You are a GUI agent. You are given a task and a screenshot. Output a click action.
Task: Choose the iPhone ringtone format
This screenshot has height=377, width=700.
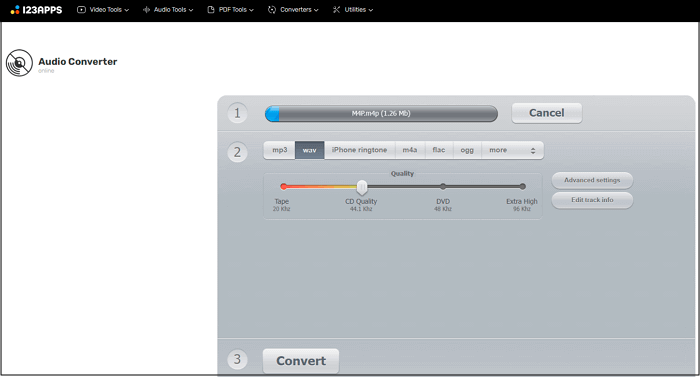[x=359, y=150]
